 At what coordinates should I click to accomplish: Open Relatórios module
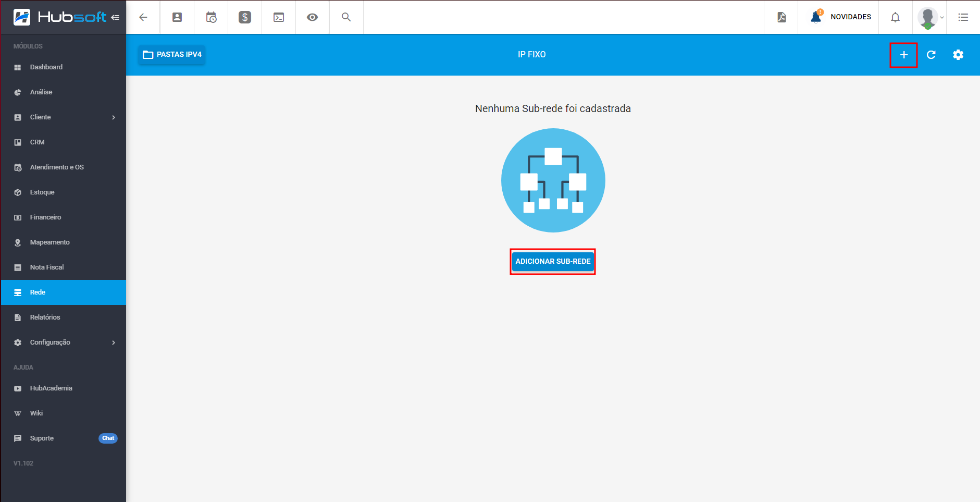(x=63, y=317)
